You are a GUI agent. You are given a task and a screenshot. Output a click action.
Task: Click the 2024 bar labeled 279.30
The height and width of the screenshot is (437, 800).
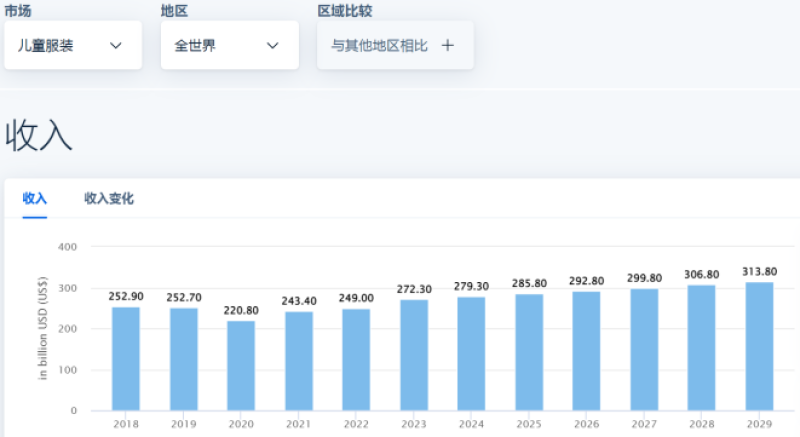(472, 353)
